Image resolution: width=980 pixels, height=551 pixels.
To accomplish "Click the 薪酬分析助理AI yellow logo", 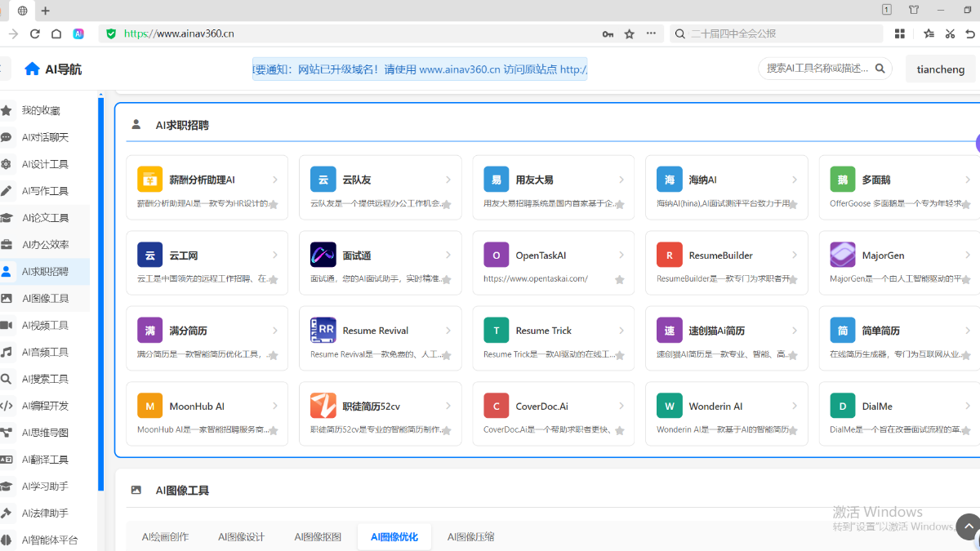I will point(150,180).
